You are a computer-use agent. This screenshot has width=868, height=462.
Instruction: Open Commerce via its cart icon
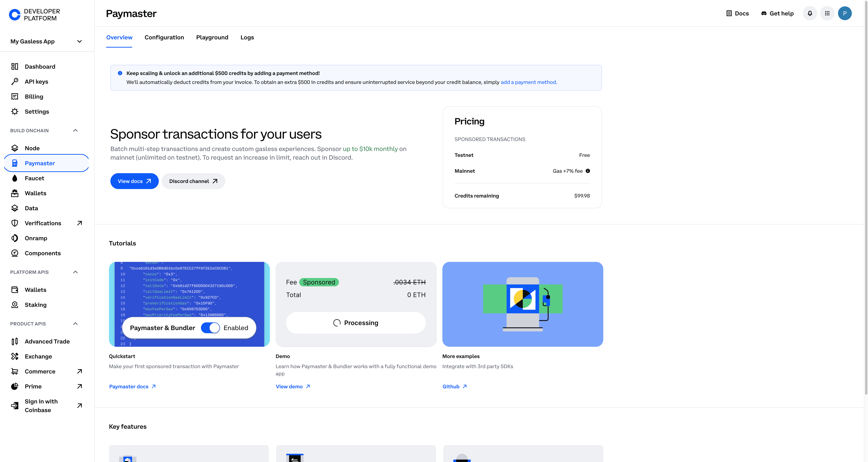(15, 371)
